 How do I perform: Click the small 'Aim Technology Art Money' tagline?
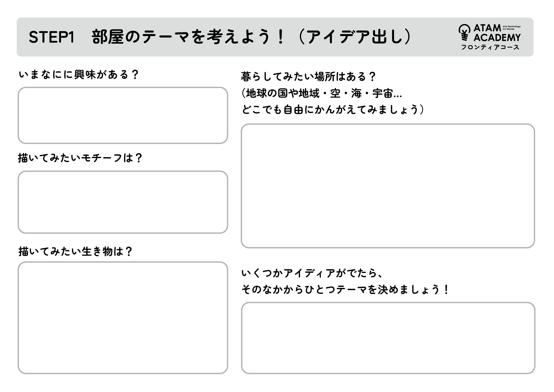click(512, 27)
